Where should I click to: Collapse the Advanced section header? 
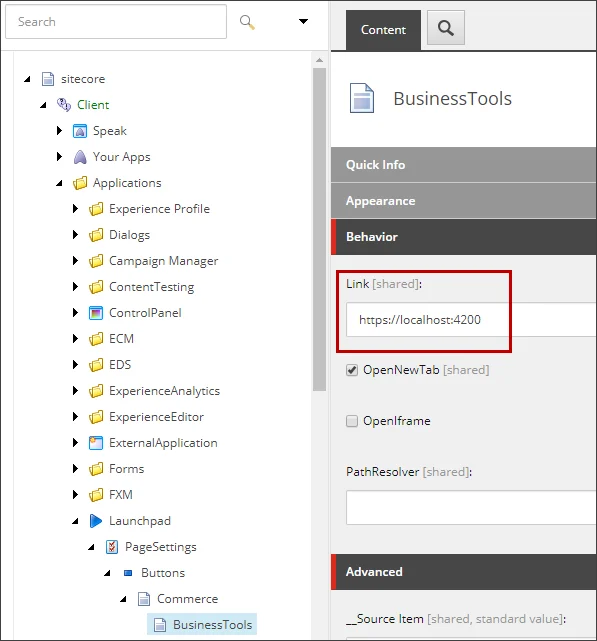click(464, 572)
